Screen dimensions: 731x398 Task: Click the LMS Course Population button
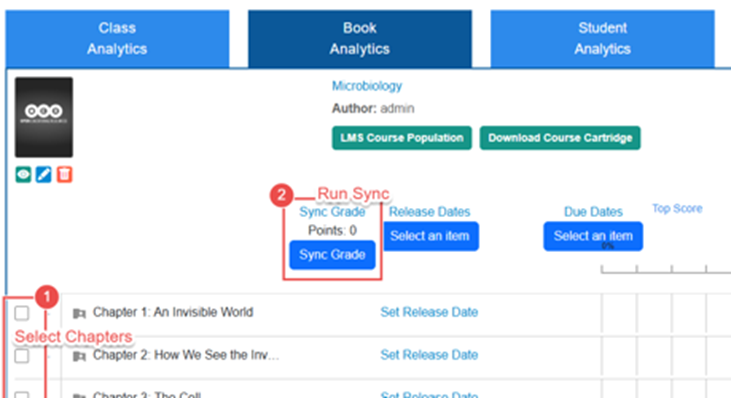(x=402, y=138)
